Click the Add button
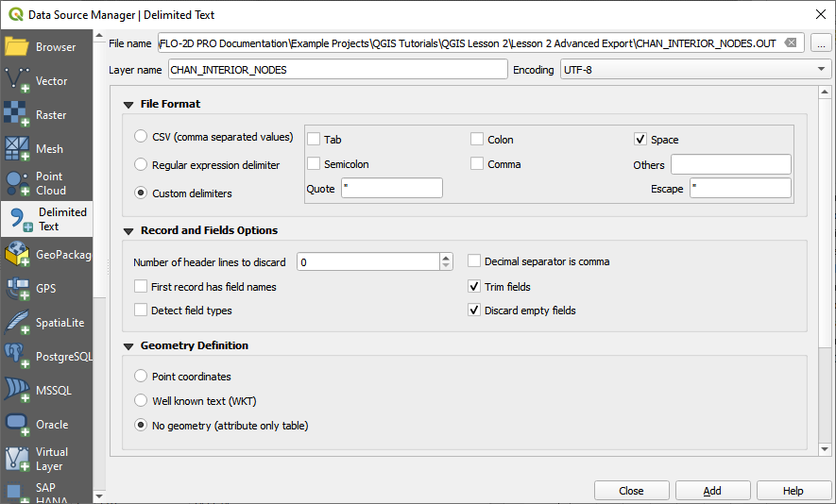 [x=712, y=491]
